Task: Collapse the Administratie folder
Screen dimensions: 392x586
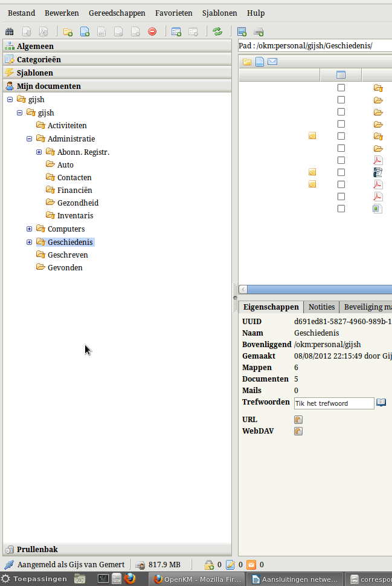Action: (x=30, y=138)
